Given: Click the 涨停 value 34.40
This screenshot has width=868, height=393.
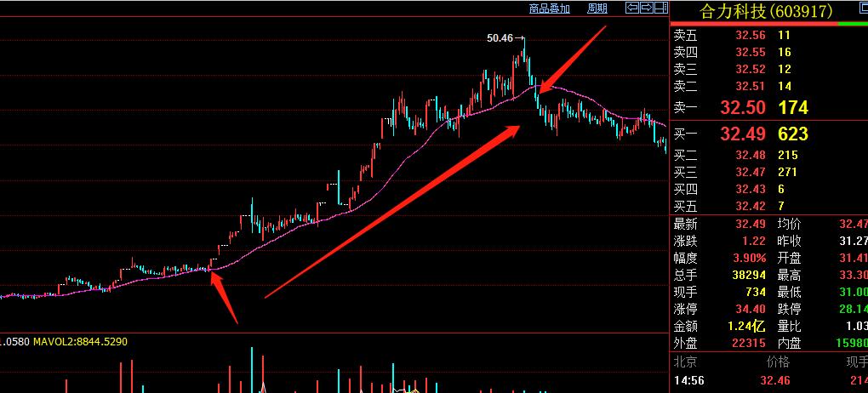Looking at the screenshot, I should [x=750, y=309].
